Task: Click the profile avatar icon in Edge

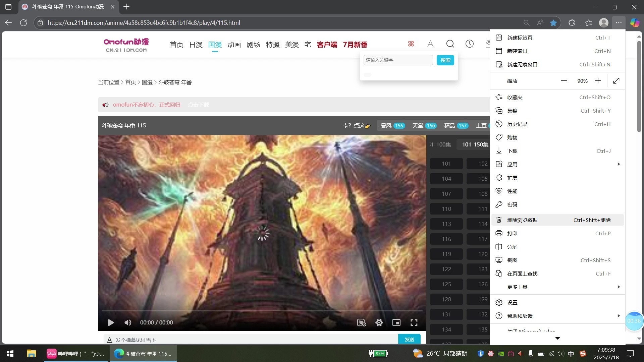Action: pyautogui.click(x=604, y=22)
